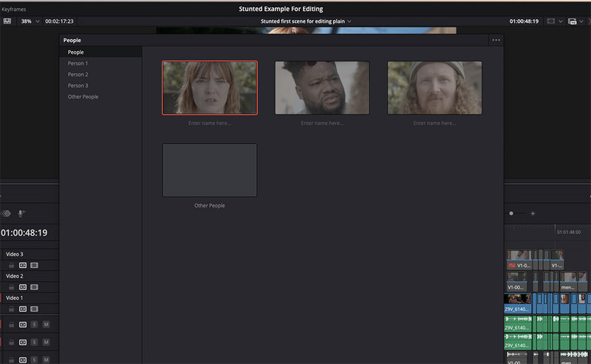Click name field under beanie man

pos(434,123)
